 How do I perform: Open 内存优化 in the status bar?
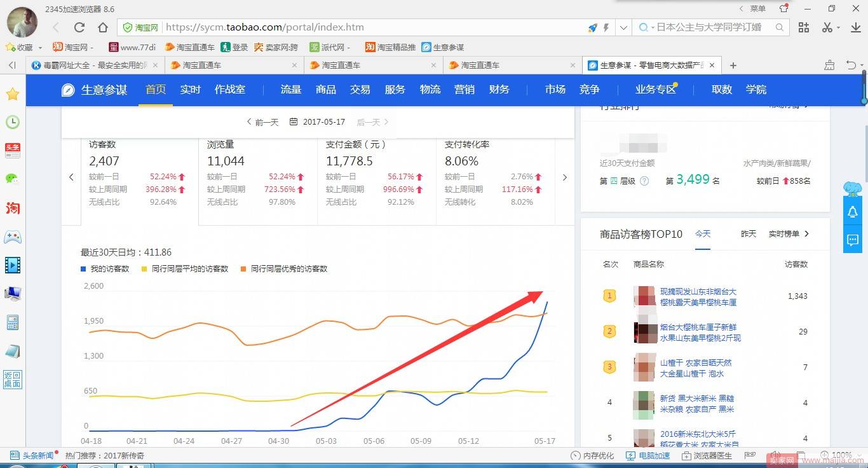(592, 455)
